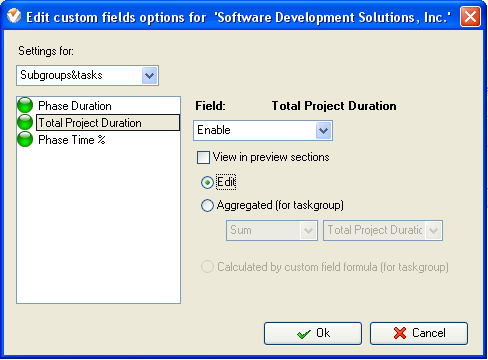488x360 pixels.
Task: Click the green status icon beside Phase Duration
Action: pos(25,105)
